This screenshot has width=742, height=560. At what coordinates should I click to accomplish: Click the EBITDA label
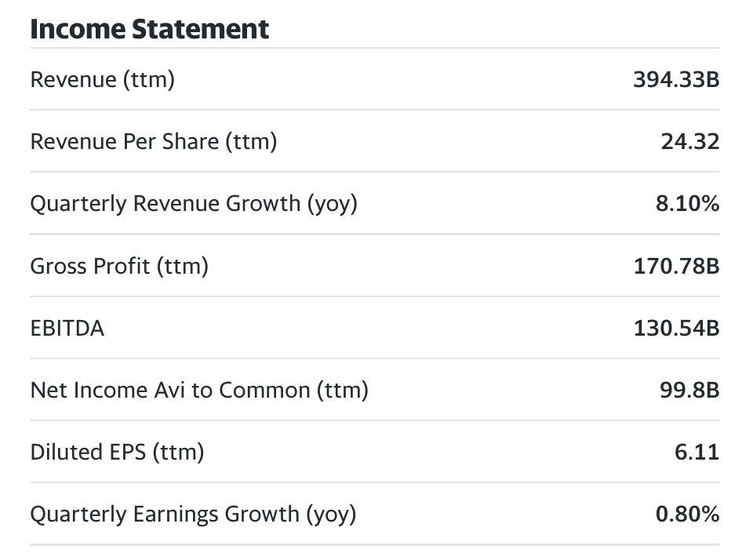[x=67, y=328]
